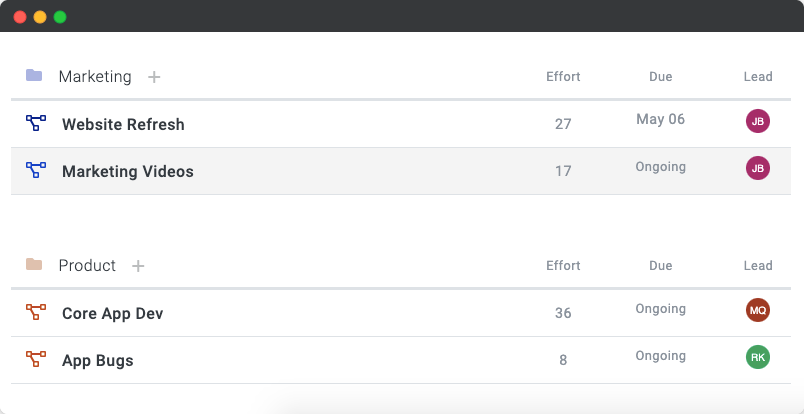This screenshot has height=414, width=804.
Task: Click the Product folder icon
Action: [34, 264]
